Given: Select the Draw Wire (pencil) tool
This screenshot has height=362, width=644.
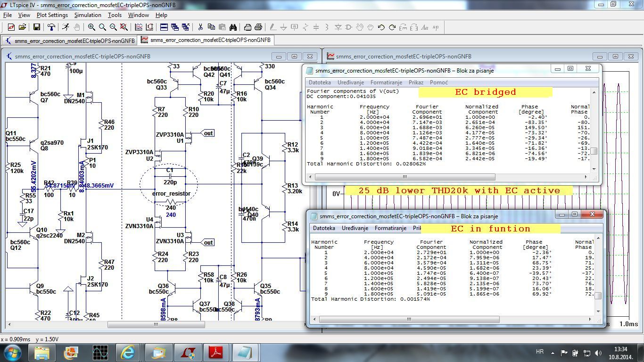Looking at the screenshot, I should (x=273, y=27).
